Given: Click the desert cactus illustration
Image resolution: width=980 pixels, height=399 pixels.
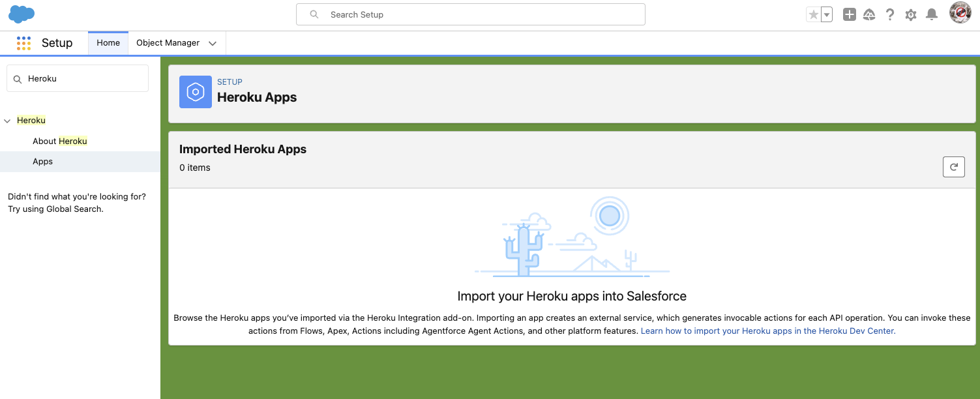Looking at the screenshot, I should click(572, 237).
